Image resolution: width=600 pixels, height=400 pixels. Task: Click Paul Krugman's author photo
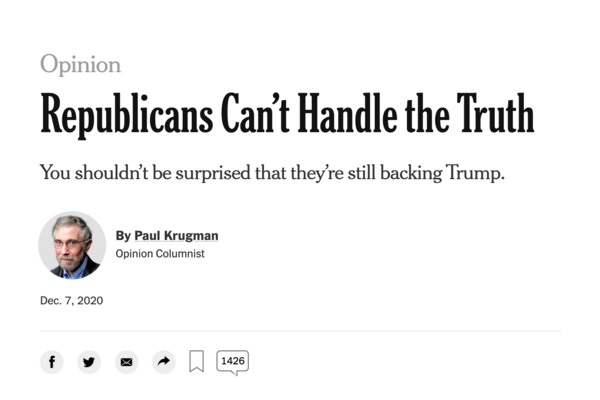tap(72, 245)
